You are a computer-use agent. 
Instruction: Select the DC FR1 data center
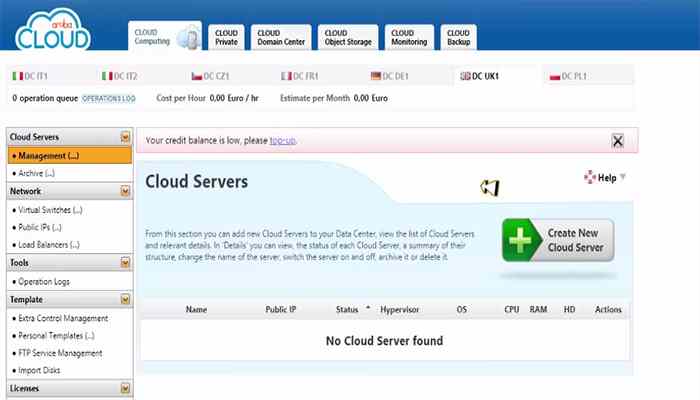[300, 76]
